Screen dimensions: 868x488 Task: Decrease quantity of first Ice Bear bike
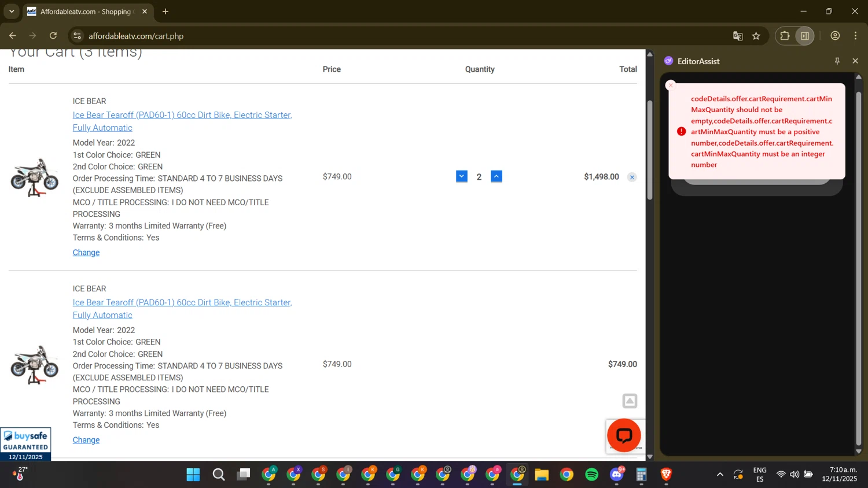pos(461,176)
